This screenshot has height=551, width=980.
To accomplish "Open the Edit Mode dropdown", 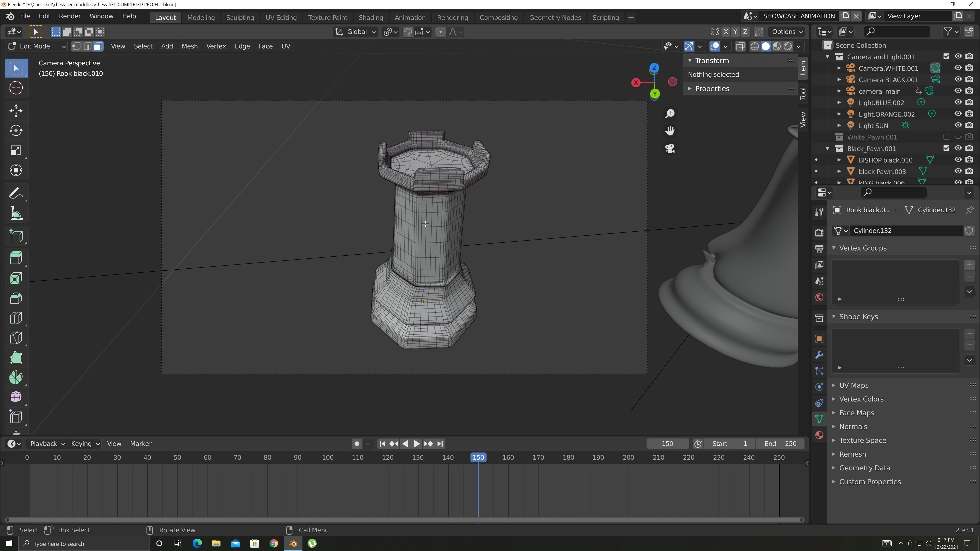I will (x=36, y=46).
